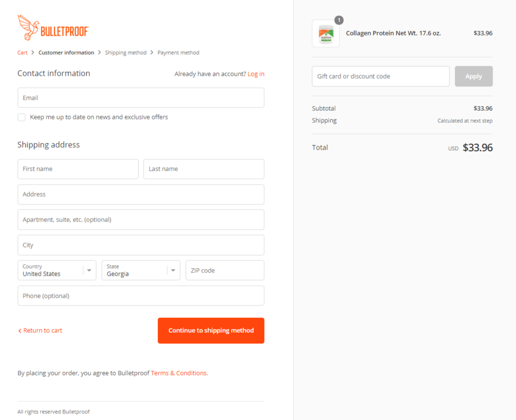
Task: Focus the Email input field
Action: click(141, 98)
